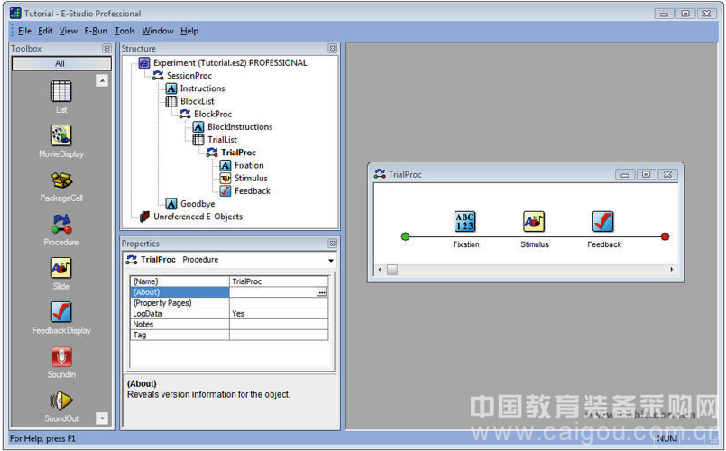Select the LogData property row
This screenshot has width=726, height=451.
point(230,313)
